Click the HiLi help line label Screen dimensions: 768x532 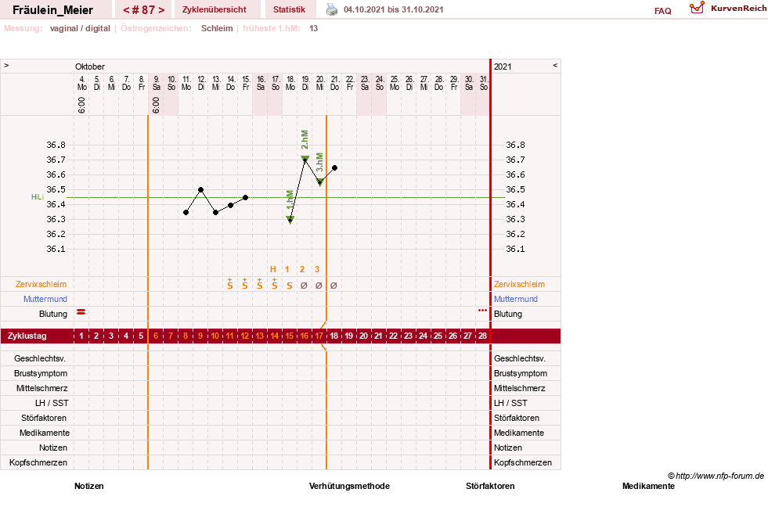38,196
